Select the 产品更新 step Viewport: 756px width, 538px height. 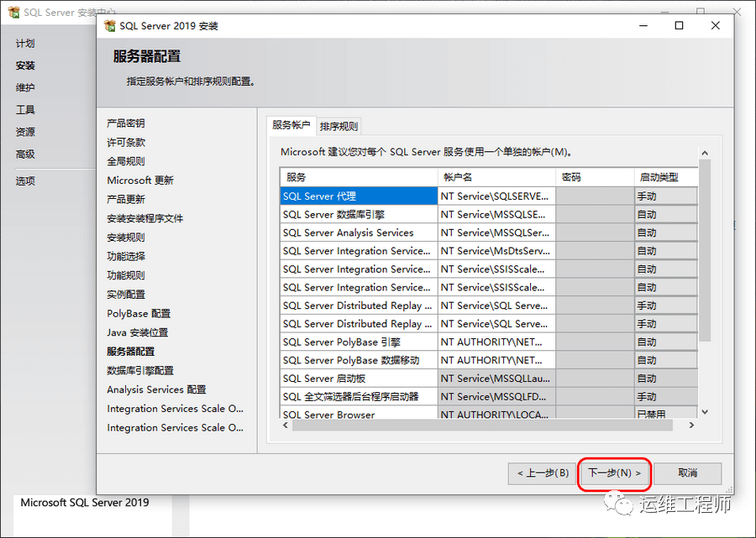[x=126, y=200]
